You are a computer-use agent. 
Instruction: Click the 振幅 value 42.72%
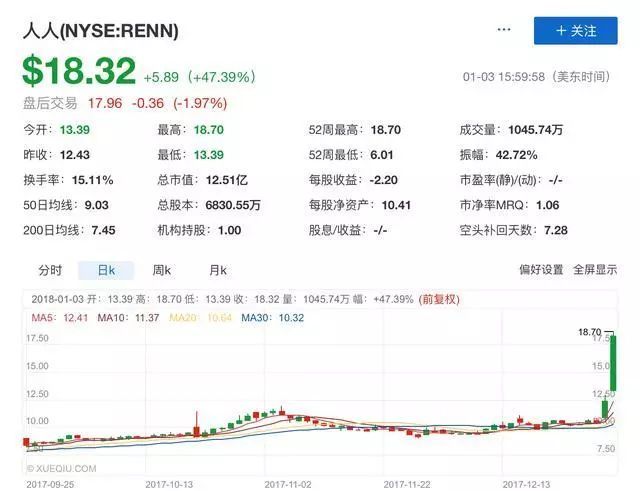click(x=516, y=155)
